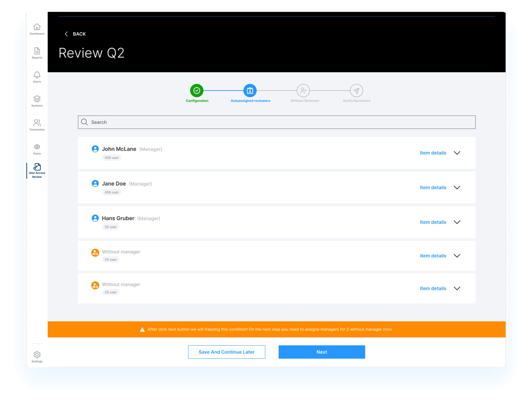The image size is (532, 403).
Task: Click the warning triangle in orange banner
Action: tap(142, 330)
